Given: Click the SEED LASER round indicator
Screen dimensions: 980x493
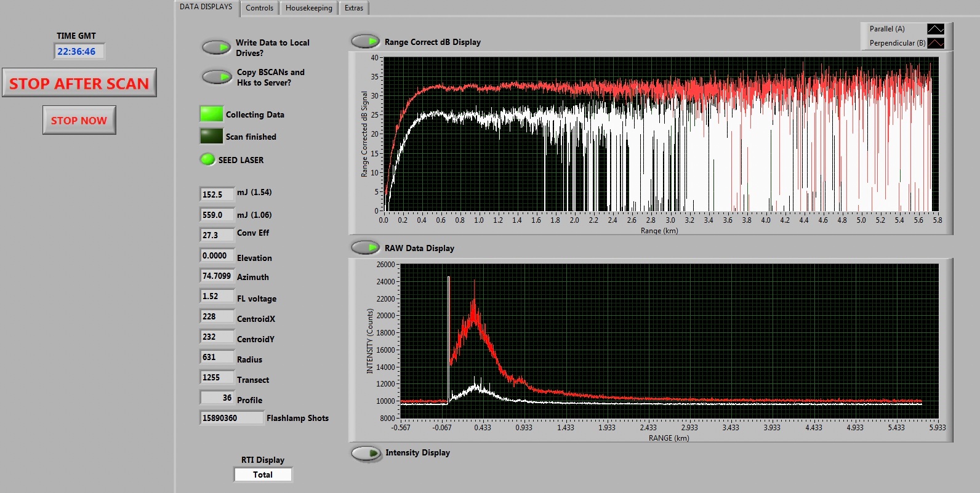Looking at the screenshot, I should 207,159.
